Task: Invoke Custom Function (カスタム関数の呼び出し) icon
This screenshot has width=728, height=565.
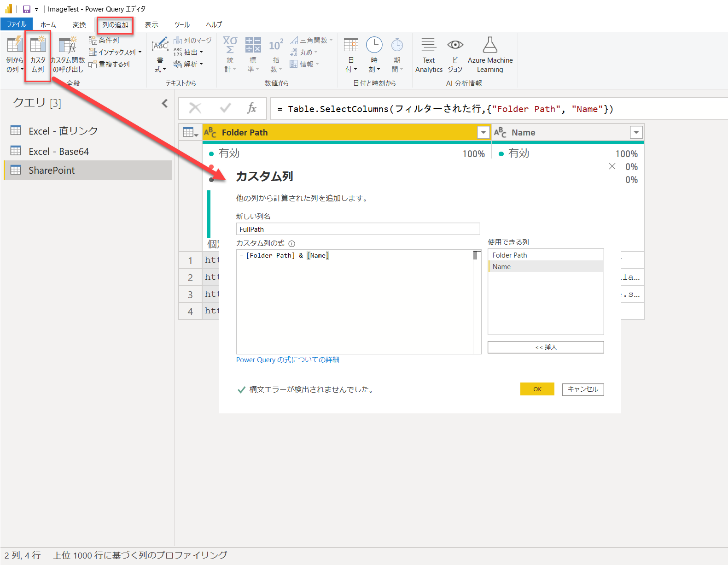Action: pyautogui.click(x=68, y=54)
